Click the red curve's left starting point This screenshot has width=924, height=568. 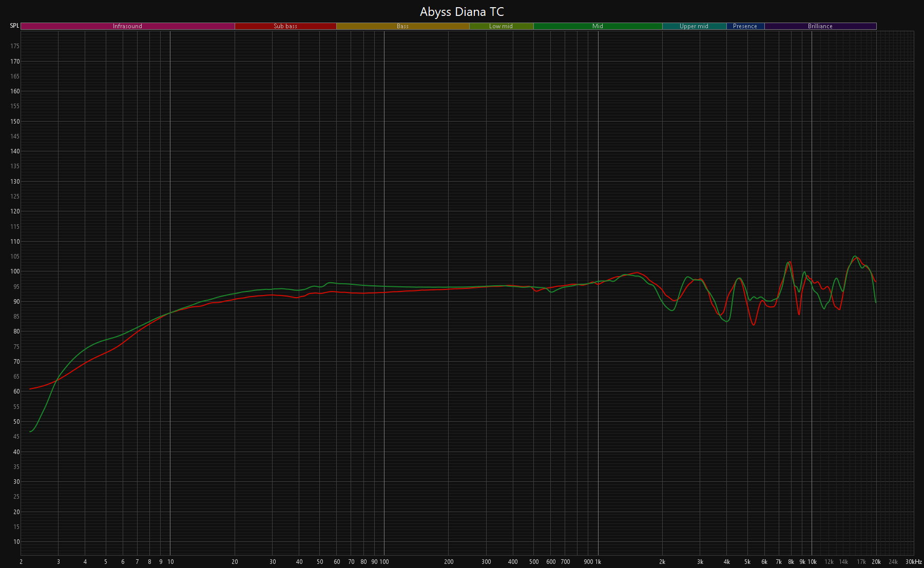tap(30, 389)
